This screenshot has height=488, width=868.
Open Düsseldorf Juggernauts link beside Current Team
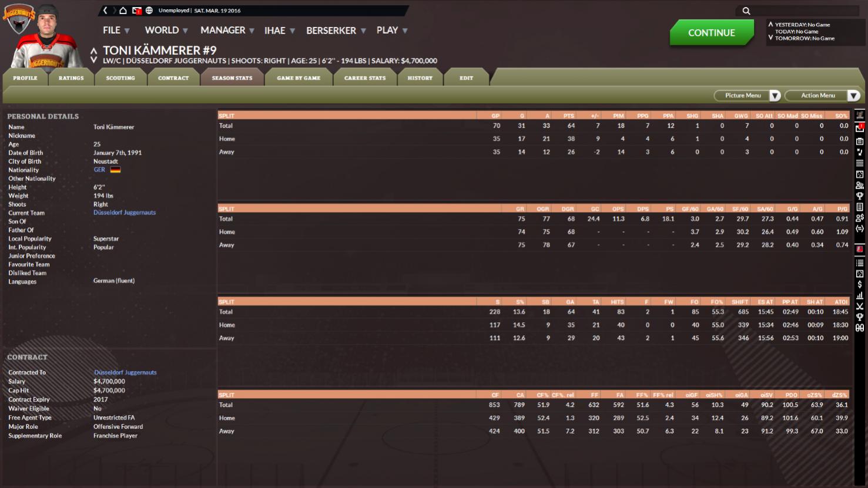pos(125,213)
